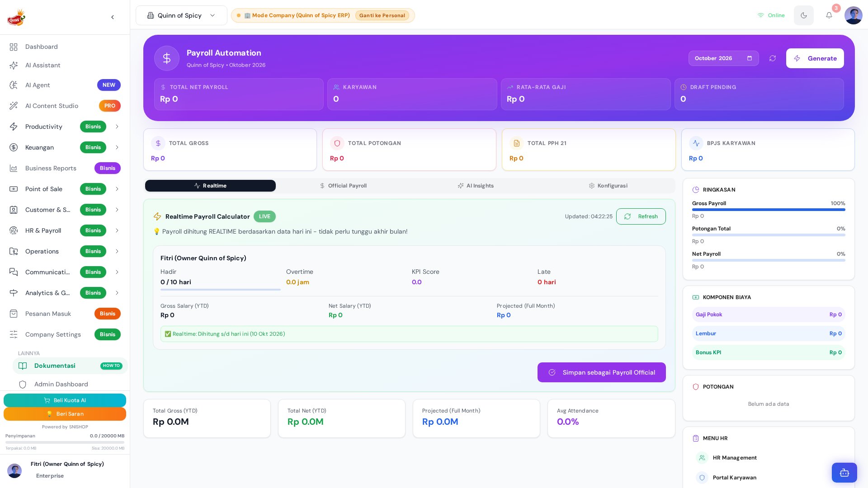Expand the Communicati... menu chevron
The image size is (868, 488).
click(117, 272)
